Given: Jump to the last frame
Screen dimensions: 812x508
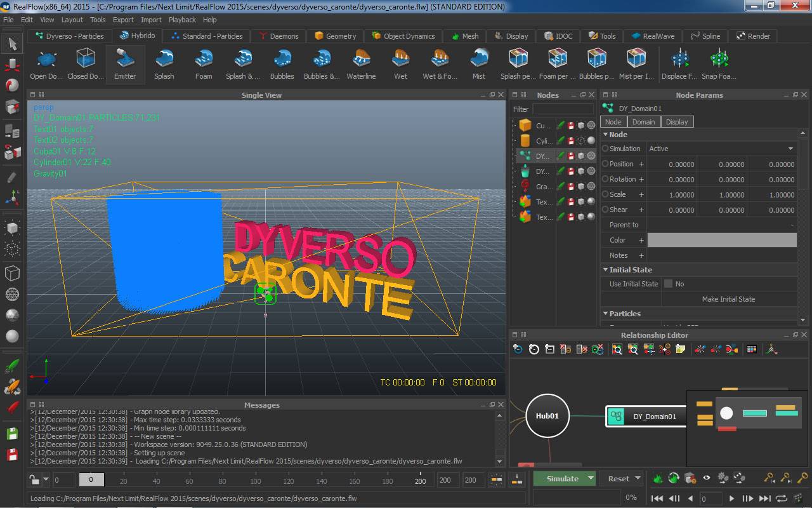Looking at the screenshot, I should [765, 498].
